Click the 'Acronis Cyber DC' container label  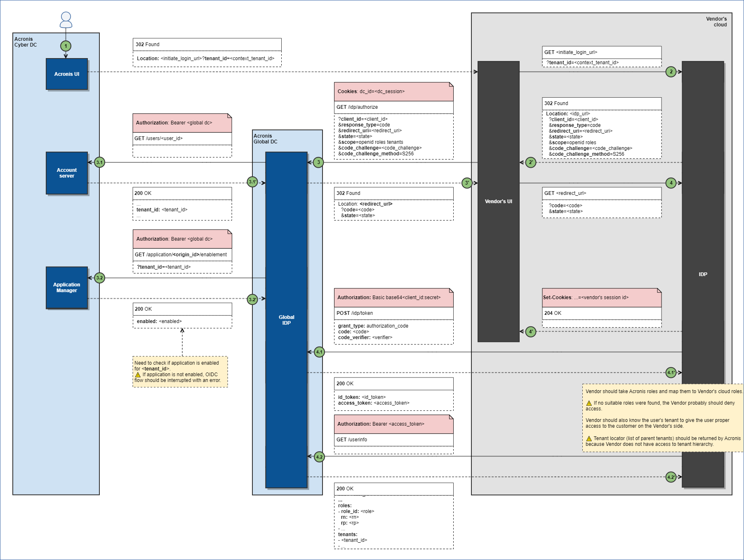pyautogui.click(x=26, y=42)
